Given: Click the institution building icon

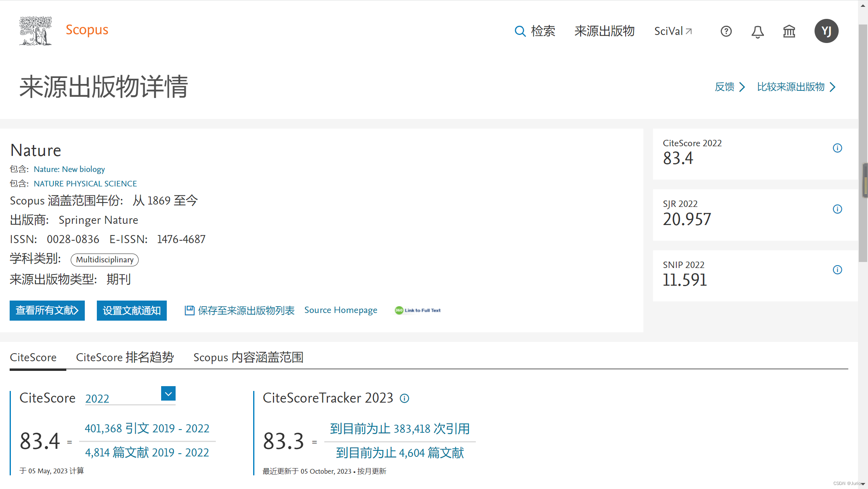Looking at the screenshot, I should (x=789, y=31).
